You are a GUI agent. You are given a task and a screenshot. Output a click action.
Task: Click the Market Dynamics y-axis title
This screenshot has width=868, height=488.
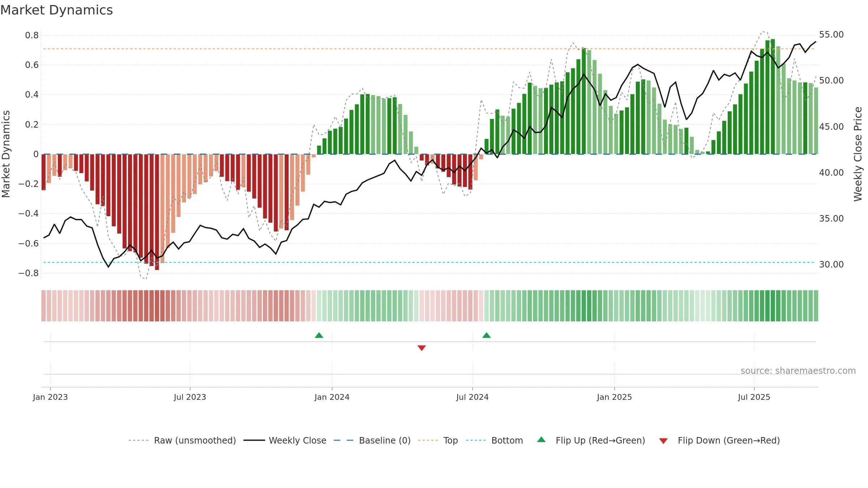tap(6, 154)
